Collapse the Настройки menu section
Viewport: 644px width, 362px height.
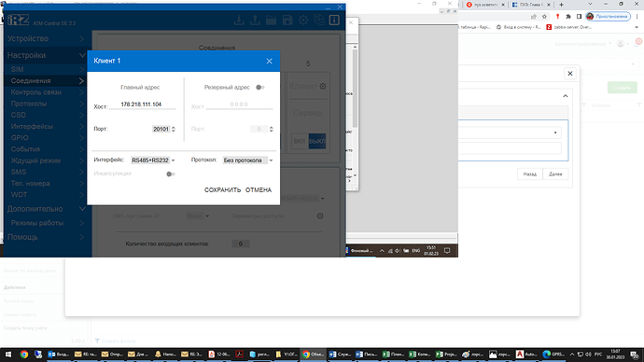[x=46, y=55]
